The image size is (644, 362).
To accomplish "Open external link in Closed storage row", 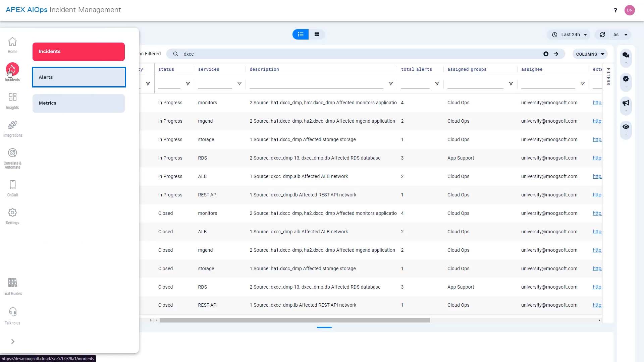I will 597,268.
